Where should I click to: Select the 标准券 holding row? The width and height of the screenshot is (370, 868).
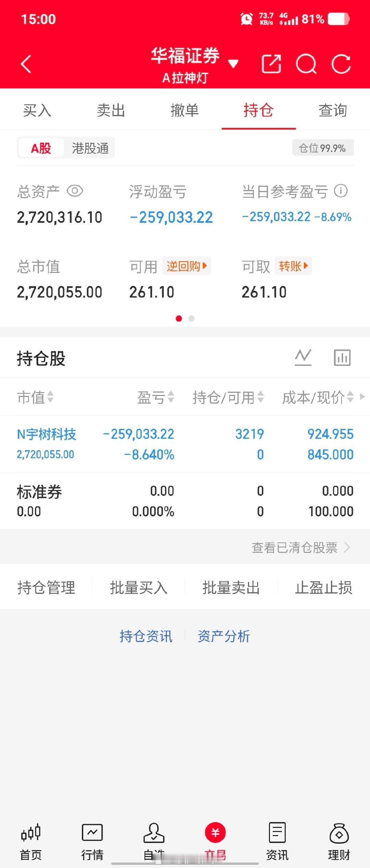(x=185, y=501)
